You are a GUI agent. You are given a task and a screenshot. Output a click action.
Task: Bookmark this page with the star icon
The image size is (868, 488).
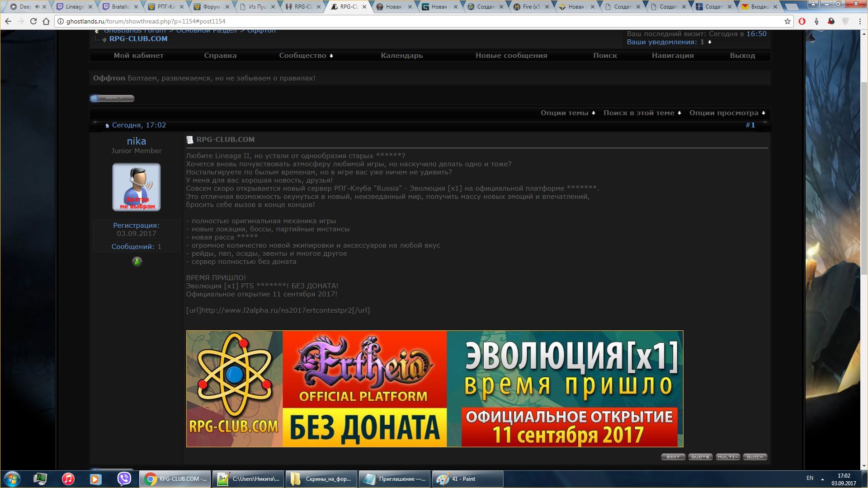[x=787, y=21]
